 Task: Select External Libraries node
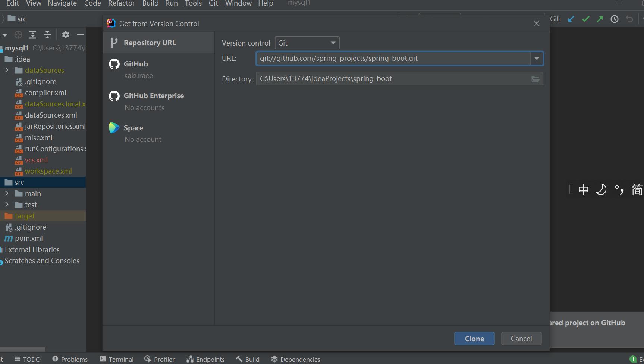pyautogui.click(x=32, y=249)
